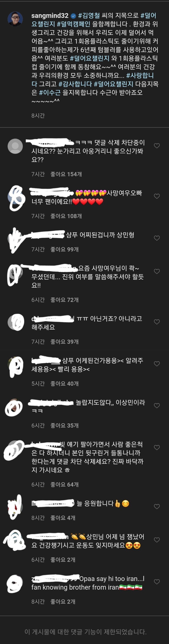Image resolution: width=169 pixels, height=644 pixels.
Task: Like the comment about 댓글 삭제 차단중
Action: coord(157,146)
